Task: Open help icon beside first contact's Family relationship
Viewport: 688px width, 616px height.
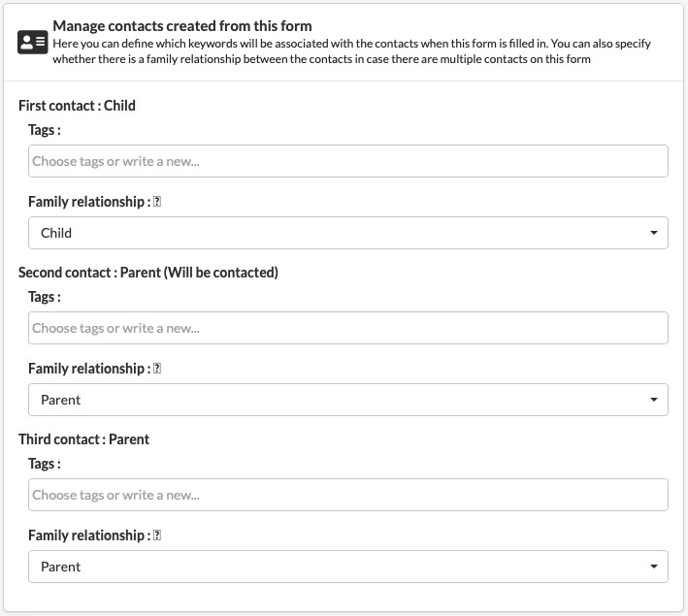Action: (157, 202)
